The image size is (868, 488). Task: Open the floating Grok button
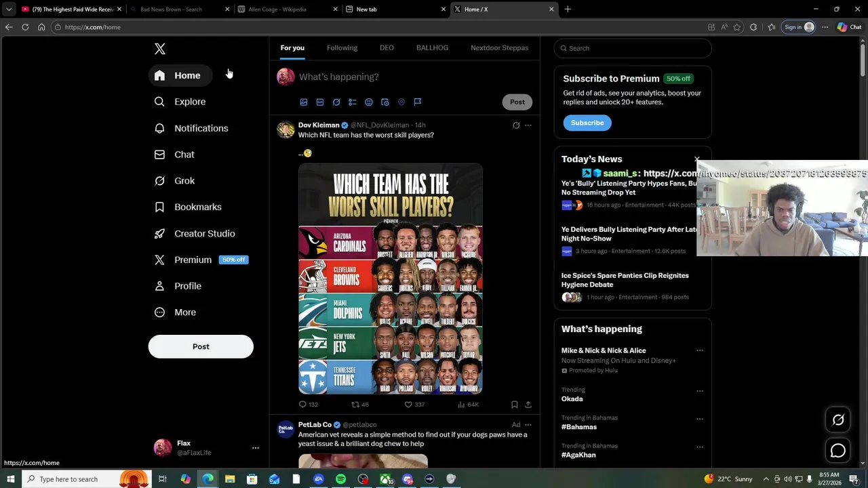pyautogui.click(x=838, y=420)
